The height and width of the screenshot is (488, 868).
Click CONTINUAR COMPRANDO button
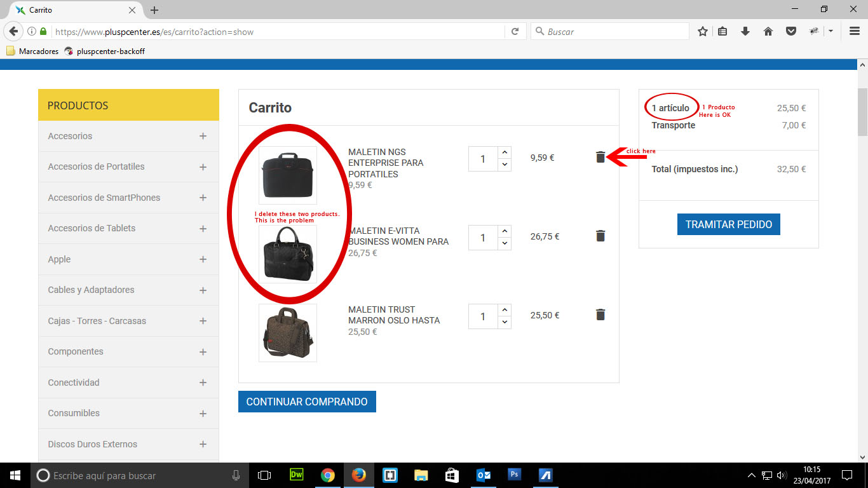(307, 402)
